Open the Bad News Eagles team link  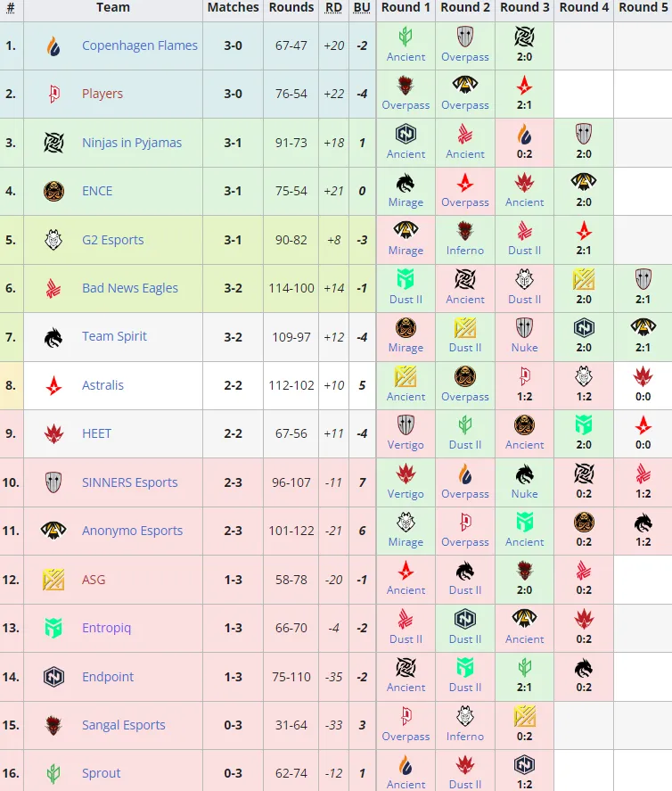pos(130,288)
